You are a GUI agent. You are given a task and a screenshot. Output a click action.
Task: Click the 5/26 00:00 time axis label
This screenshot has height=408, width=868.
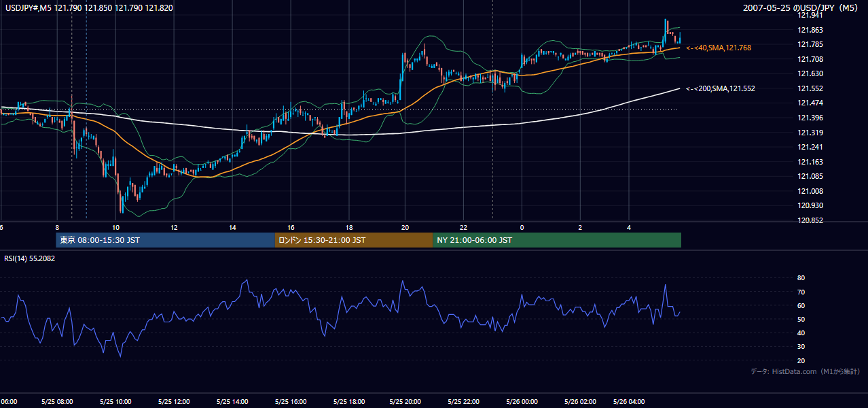coord(522,402)
